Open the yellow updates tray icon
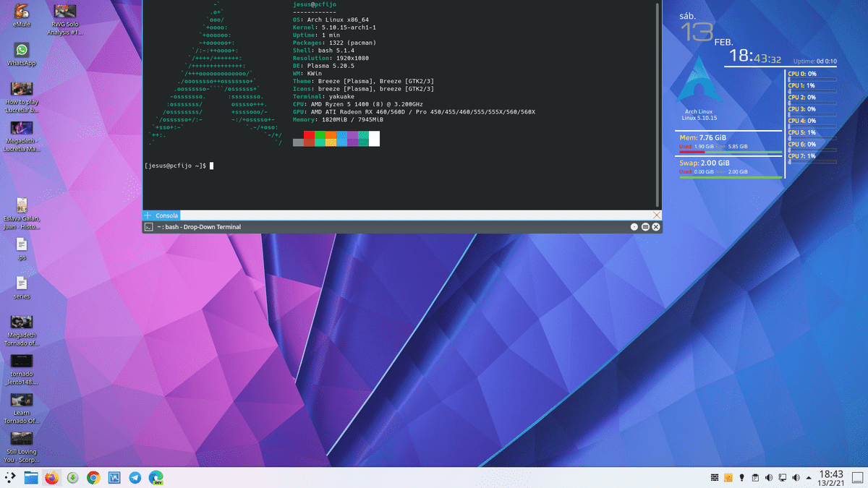The height and width of the screenshot is (488, 868). [x=728, y=477]
